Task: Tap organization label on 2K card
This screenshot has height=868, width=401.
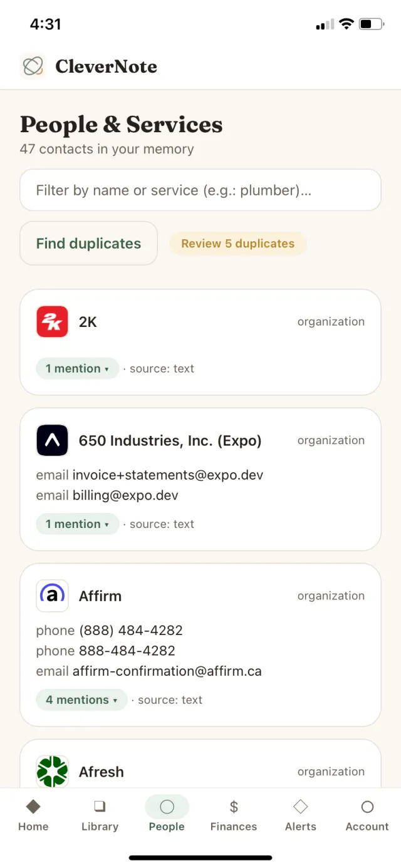Action: pyautogui.click(x=331, y=322)
